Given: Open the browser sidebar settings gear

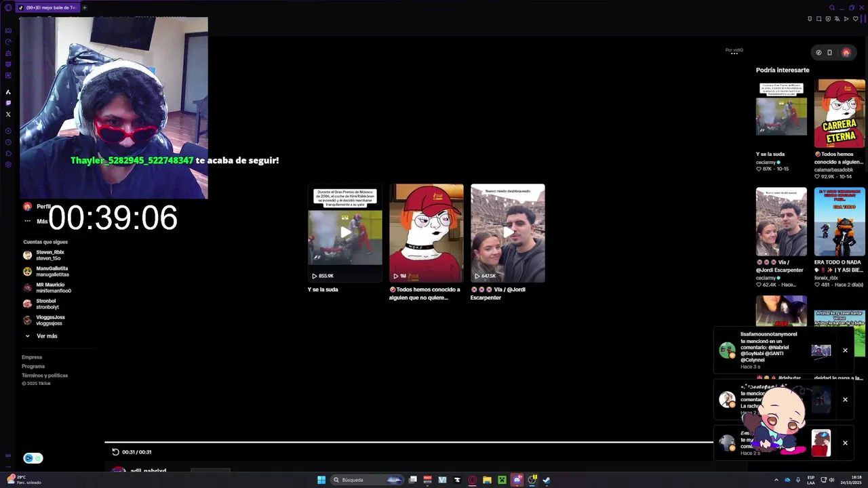Looking at the screenshot, I should click(x=8, y=165).
